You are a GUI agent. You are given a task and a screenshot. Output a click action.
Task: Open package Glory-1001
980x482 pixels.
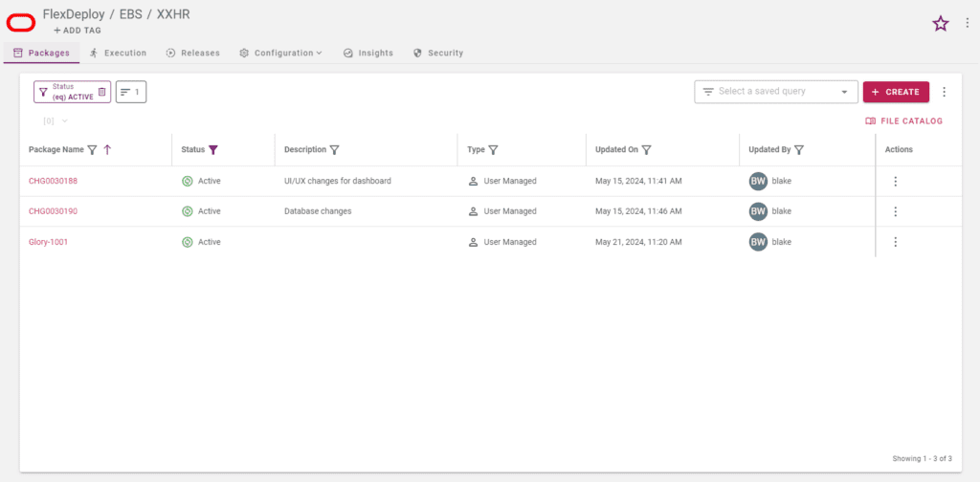tap(48, 242)
